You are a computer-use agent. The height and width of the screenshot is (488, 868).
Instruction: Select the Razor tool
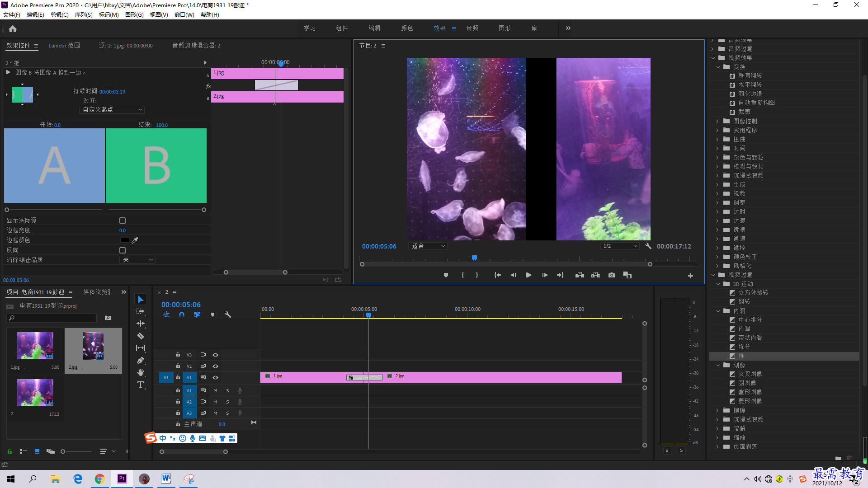tap(141, 336)
